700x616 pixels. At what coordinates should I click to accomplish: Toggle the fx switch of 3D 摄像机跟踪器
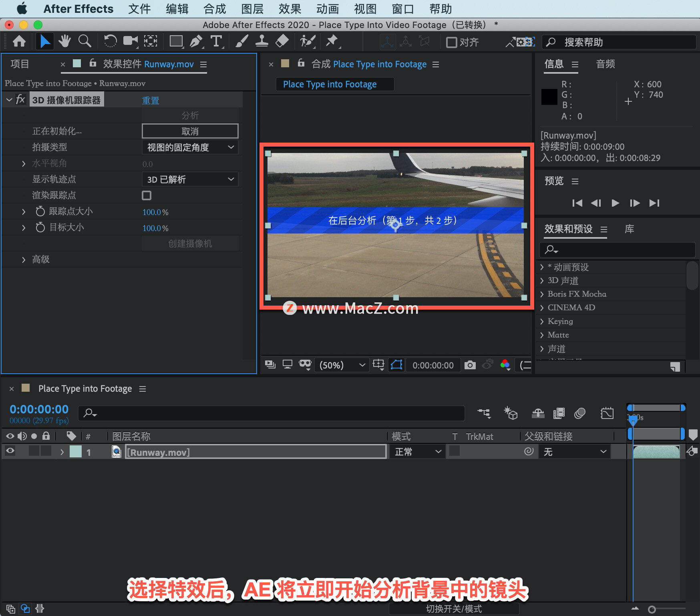[20, 99]
